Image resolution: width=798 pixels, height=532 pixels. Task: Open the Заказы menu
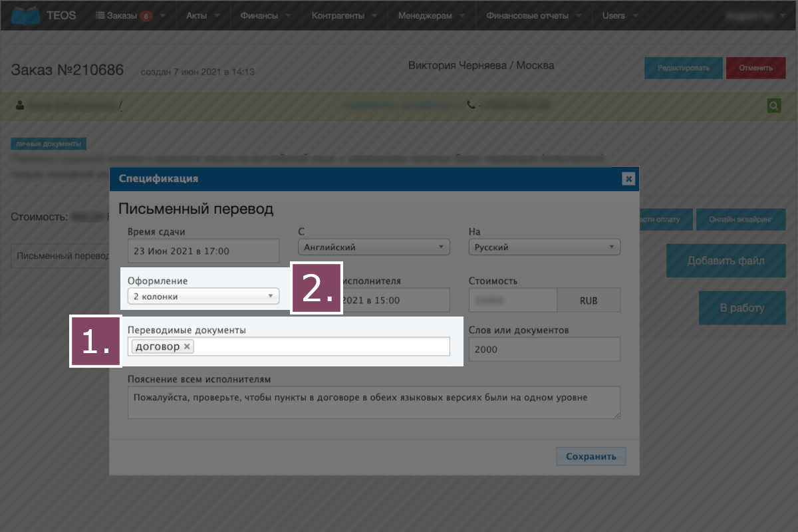point(124,15)
